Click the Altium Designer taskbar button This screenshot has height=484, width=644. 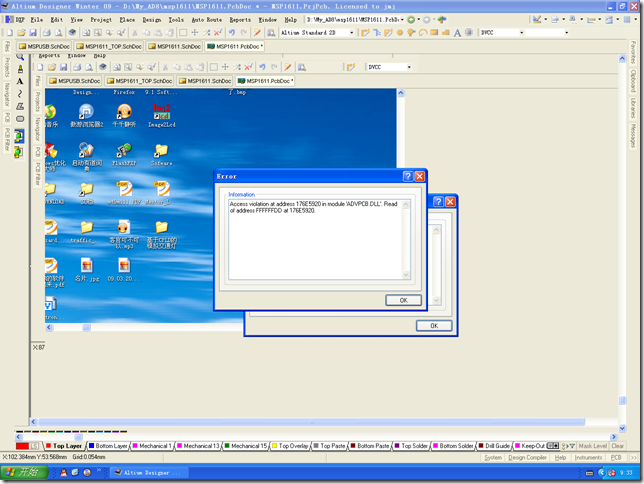click(150, 472)
